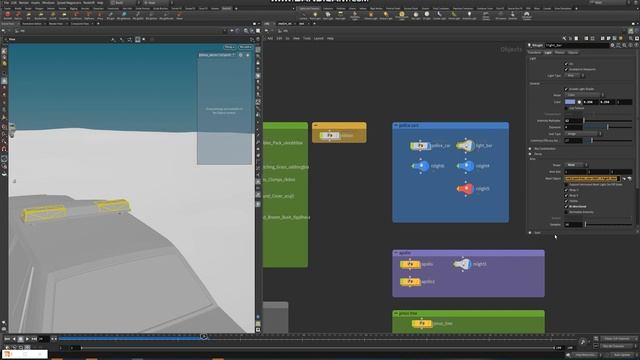Click the Mesh Object path field
The width and height of the screenshot is (640, 360).
pos(592,178)
